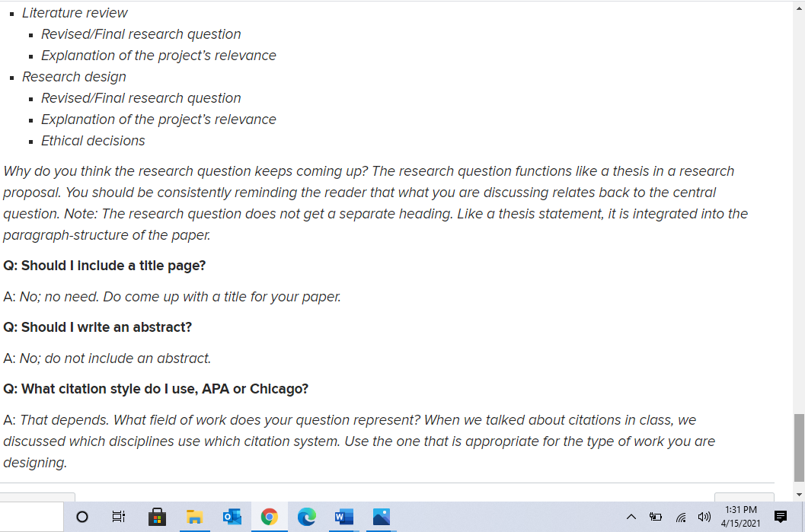Click the taskbar search box
805x532 pixels.
(x=32, y=518)
